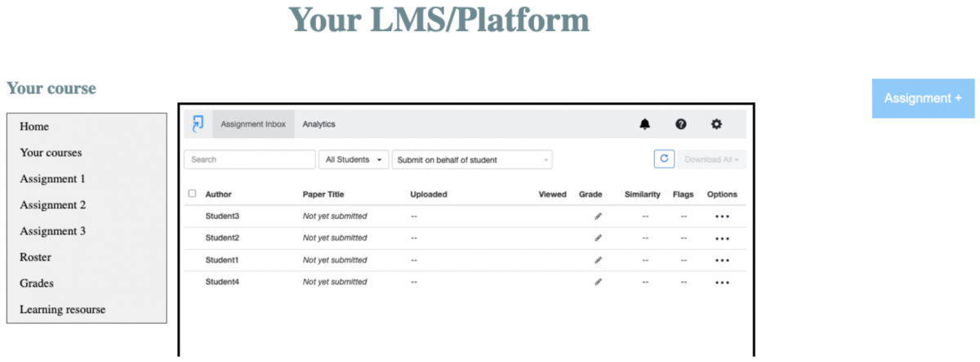The width and height of the screenshot is (980, 362).
Task: Open Grades in course menu
Action: (x=37, y=284)
